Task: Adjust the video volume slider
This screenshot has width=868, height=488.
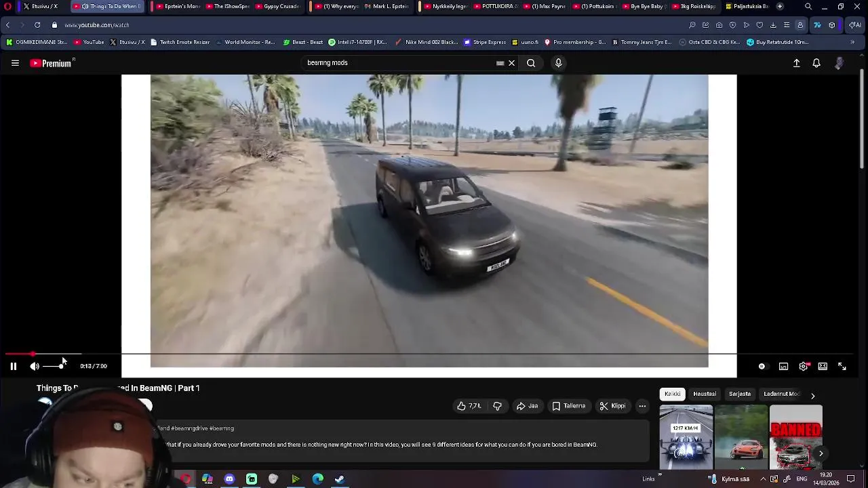Action: coord(54,366)
